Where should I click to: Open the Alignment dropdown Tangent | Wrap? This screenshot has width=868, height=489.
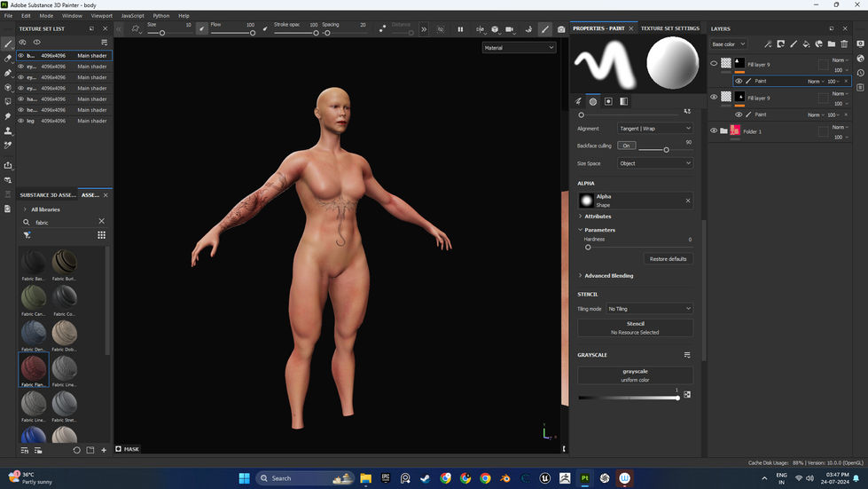click(x=654, y=129)
